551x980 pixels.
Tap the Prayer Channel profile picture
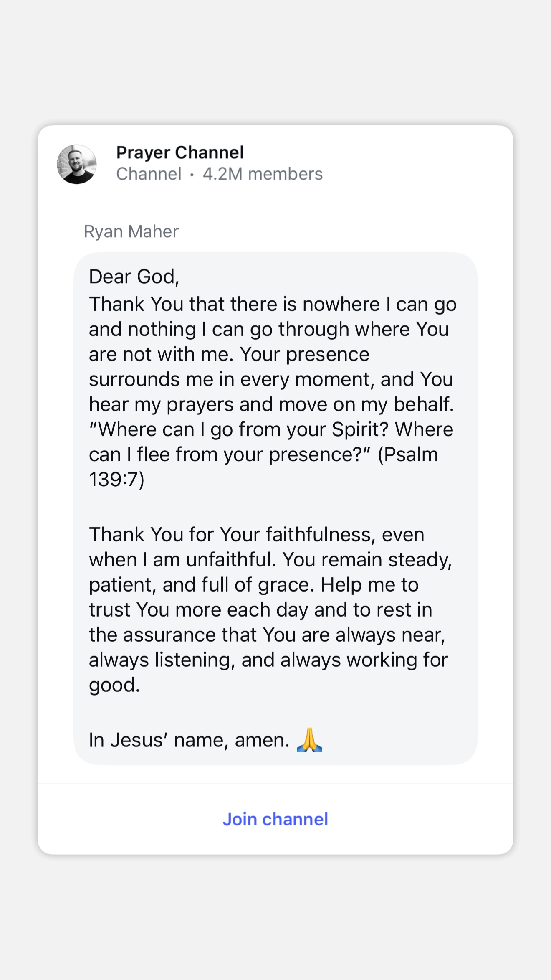pyautogui.click(x=77, y=164)
